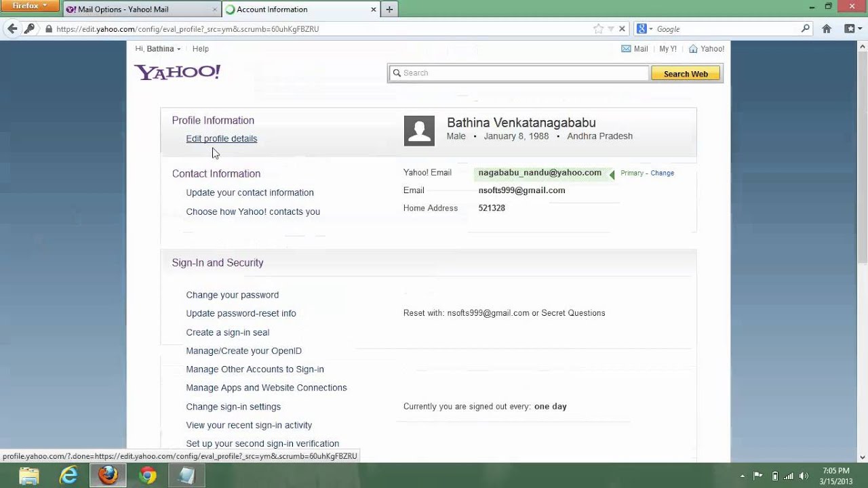
Task: Click Update password-reset info
Action: click(241, 313)
